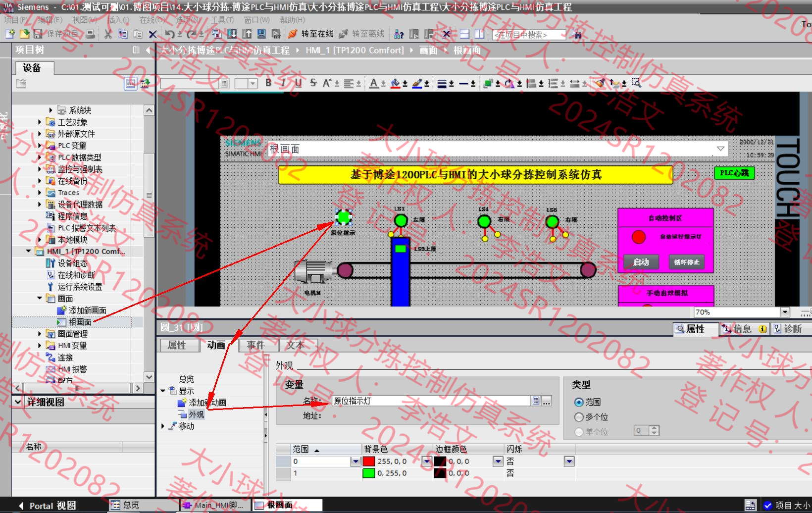Click the 原位指示 green indicator lamp
The height and width of the screenshot is (513, 812).
click(x=343, y=217)
